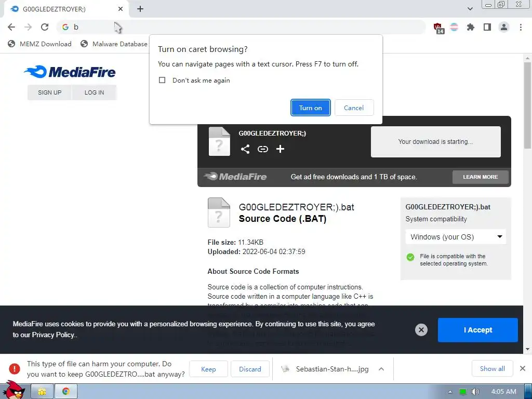Viewport: 532px width, 399px height.
Task: Click the System compatibility label
Action: (436, 219)
